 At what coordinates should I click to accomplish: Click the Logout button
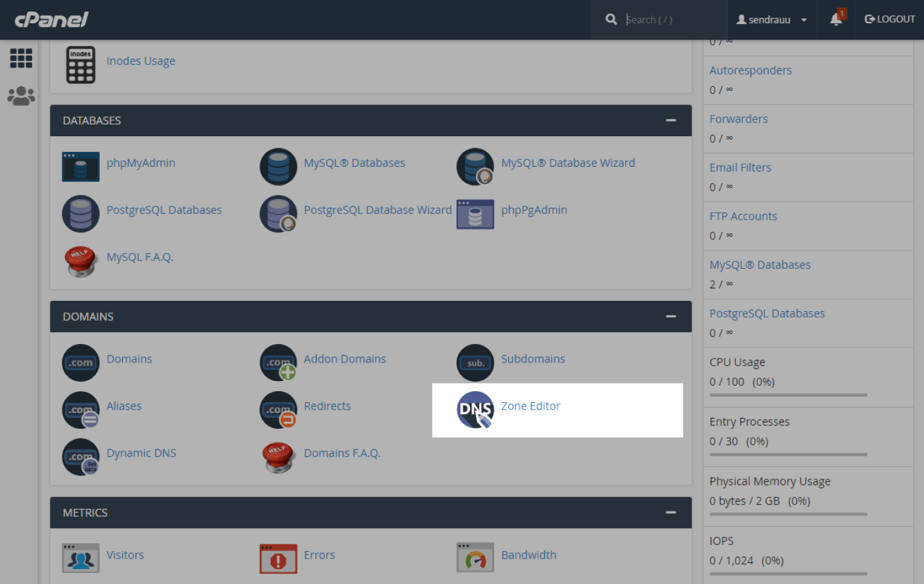point(890,19)
